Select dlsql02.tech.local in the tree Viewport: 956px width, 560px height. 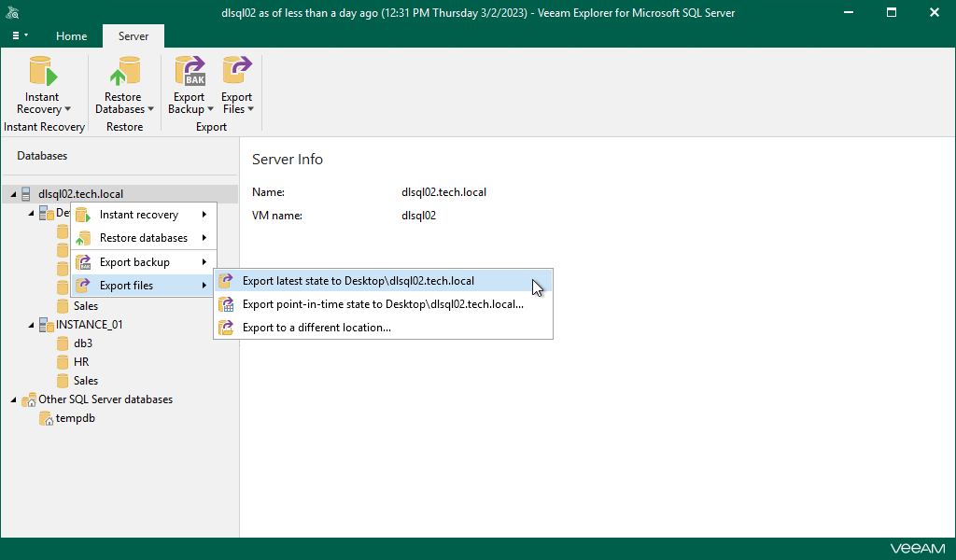coord(80,194)
